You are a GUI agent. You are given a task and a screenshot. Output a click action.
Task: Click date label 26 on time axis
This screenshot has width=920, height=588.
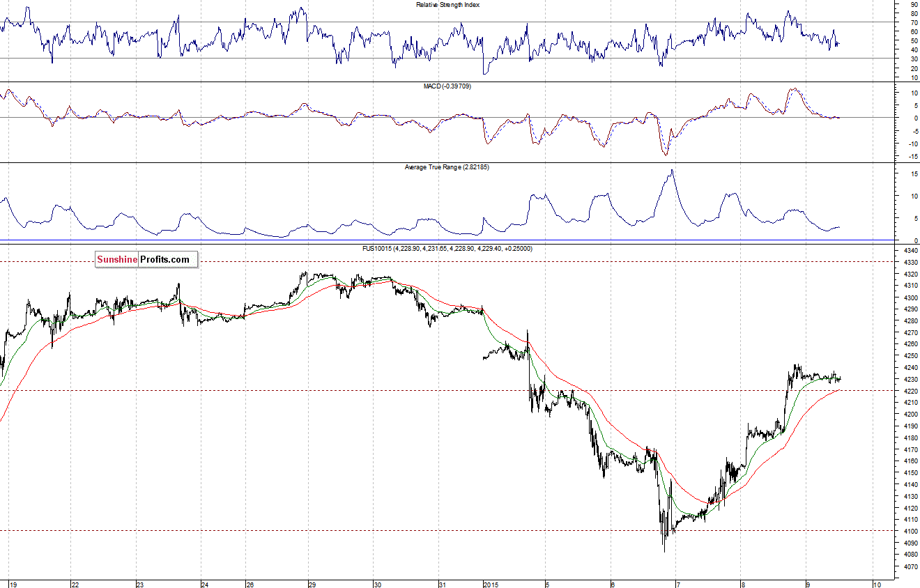(251, 585)
